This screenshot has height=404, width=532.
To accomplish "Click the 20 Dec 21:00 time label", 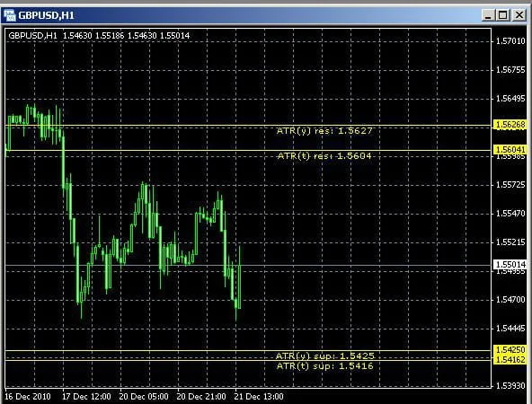I will point(201,397).
